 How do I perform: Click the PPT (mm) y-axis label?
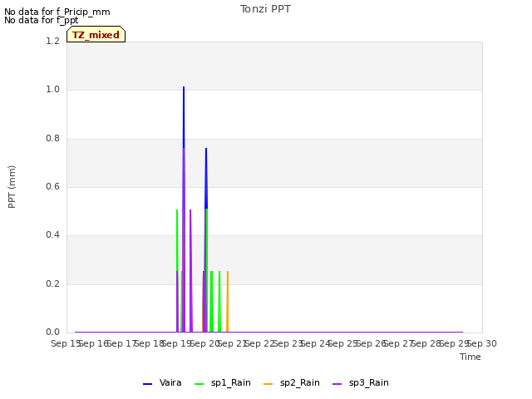12,186
